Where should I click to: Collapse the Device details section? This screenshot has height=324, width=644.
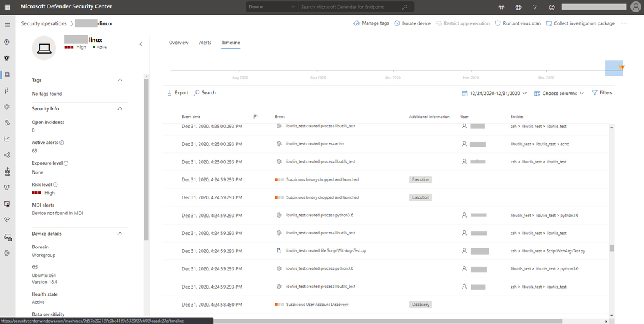[120, 234]
